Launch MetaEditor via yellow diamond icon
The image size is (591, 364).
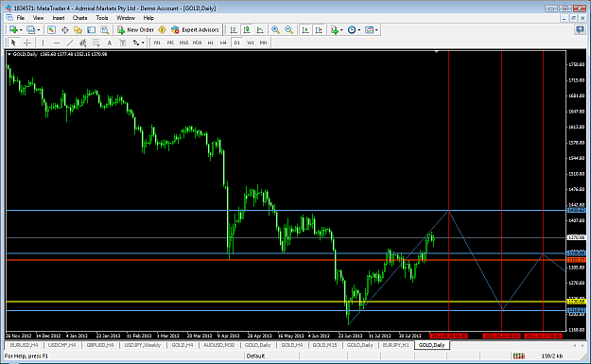(162, 29)
